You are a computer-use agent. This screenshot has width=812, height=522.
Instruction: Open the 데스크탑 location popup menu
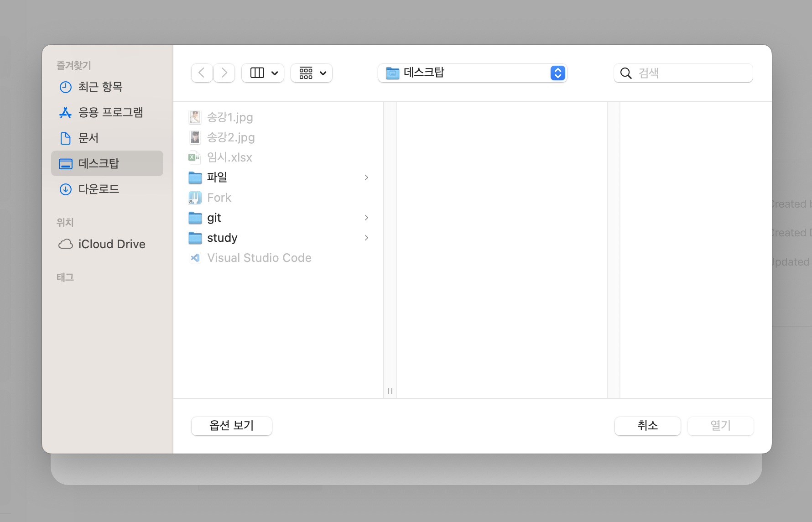point(472,73)
